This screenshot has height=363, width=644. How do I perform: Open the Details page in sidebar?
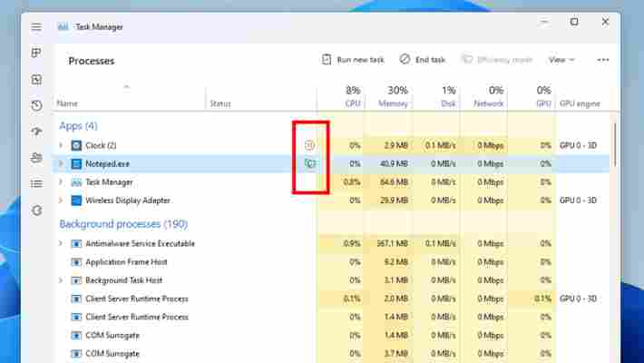tap(36, 183)
